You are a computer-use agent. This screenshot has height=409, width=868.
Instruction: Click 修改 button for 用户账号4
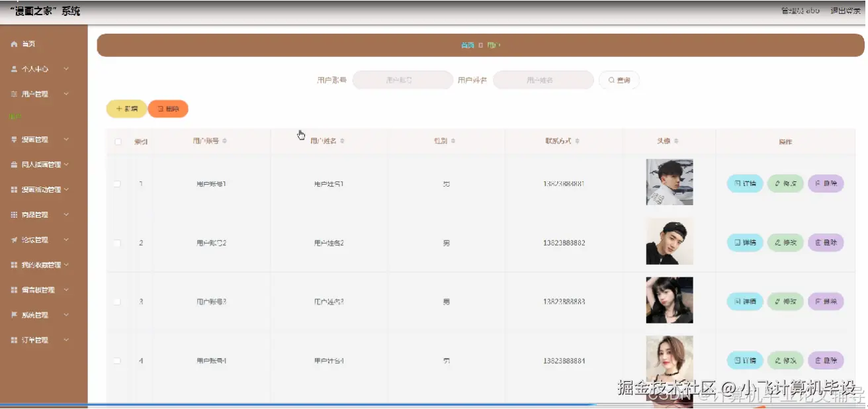point(785,361)
